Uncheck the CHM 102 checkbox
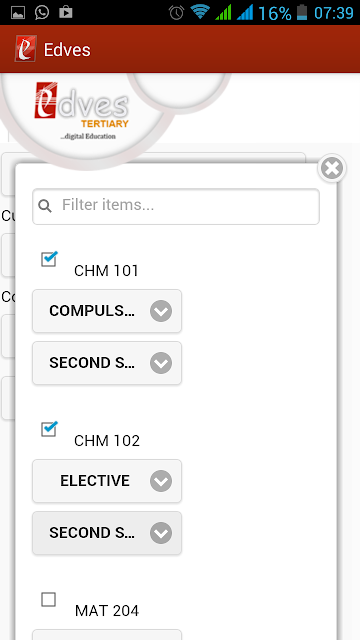The image size is (360, 640). [49, 429]
